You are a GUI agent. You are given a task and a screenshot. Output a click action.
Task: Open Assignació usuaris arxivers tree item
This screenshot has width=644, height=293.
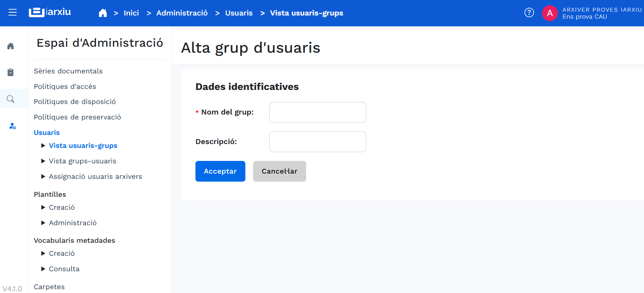pyautogui.click(x=96, y=176)
